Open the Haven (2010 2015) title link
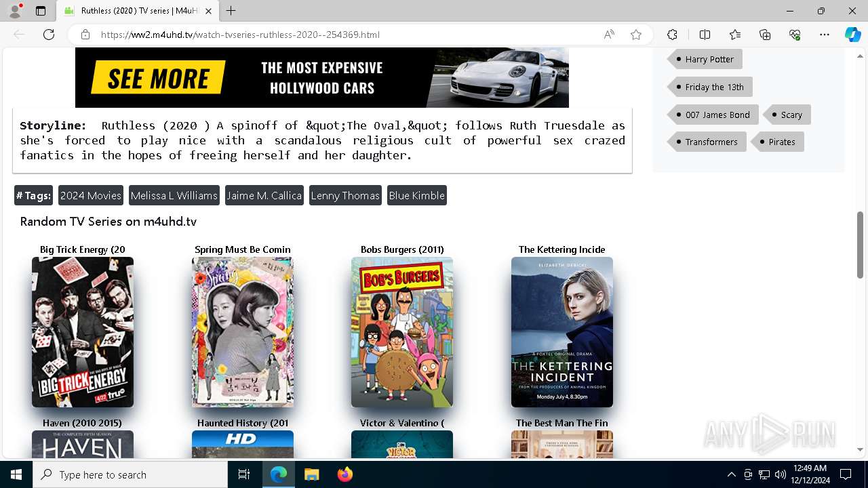The height and width of the screenshot is (488, 868). click(x=83, y=423)
